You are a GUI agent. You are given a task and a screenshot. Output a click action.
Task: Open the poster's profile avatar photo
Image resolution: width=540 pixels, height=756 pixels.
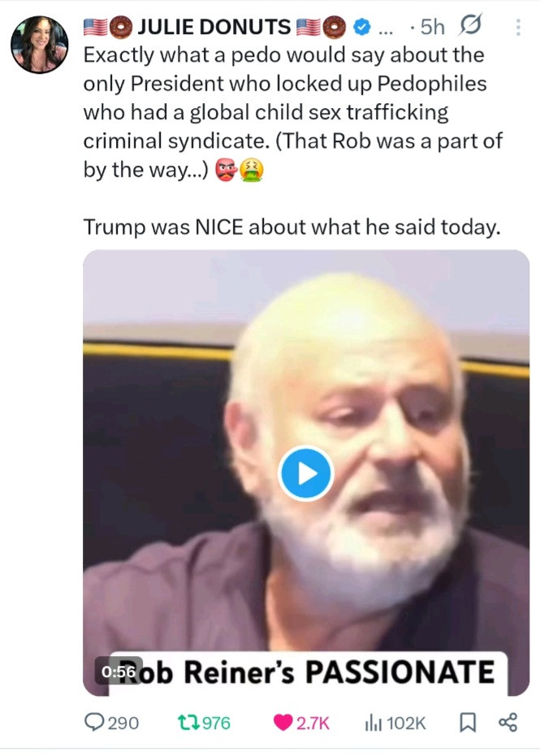(x=39, y=45)
